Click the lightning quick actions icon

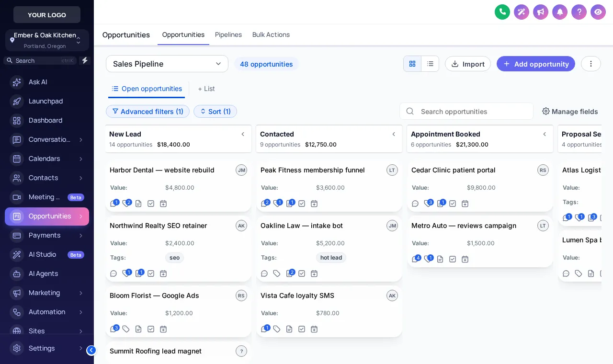85,60
